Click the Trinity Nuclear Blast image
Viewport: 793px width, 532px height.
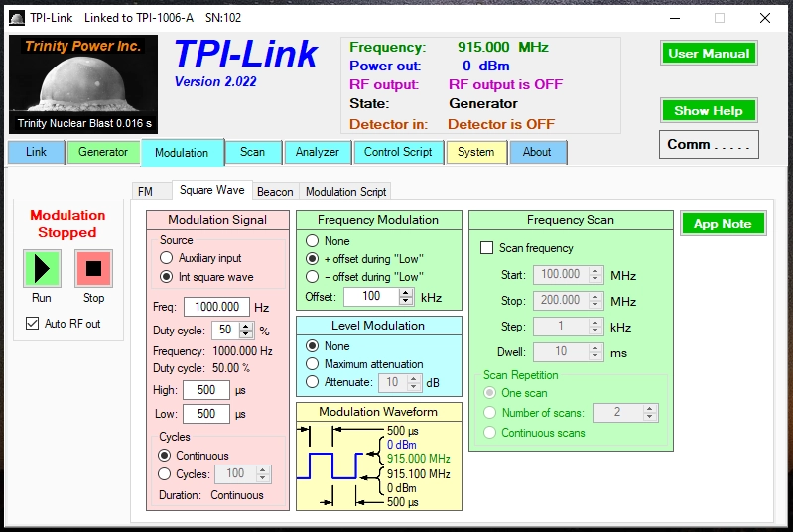83,84
